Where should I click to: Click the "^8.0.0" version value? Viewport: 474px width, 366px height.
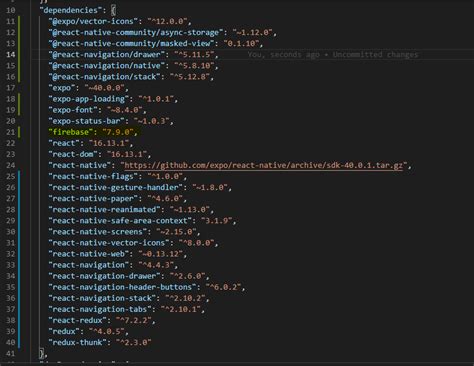(197, 243)
